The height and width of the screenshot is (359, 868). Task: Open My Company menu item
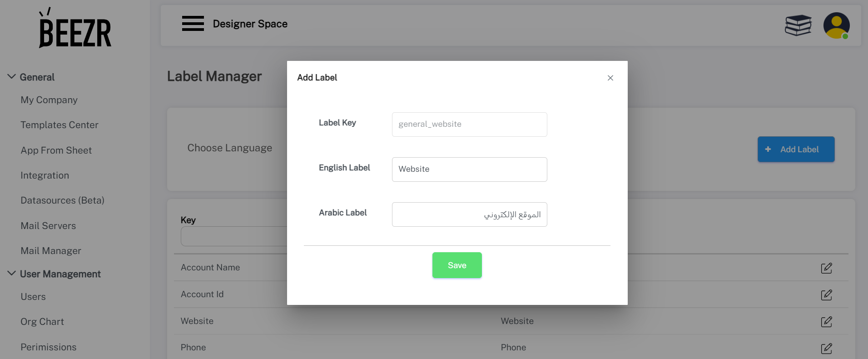pos(49,100)
